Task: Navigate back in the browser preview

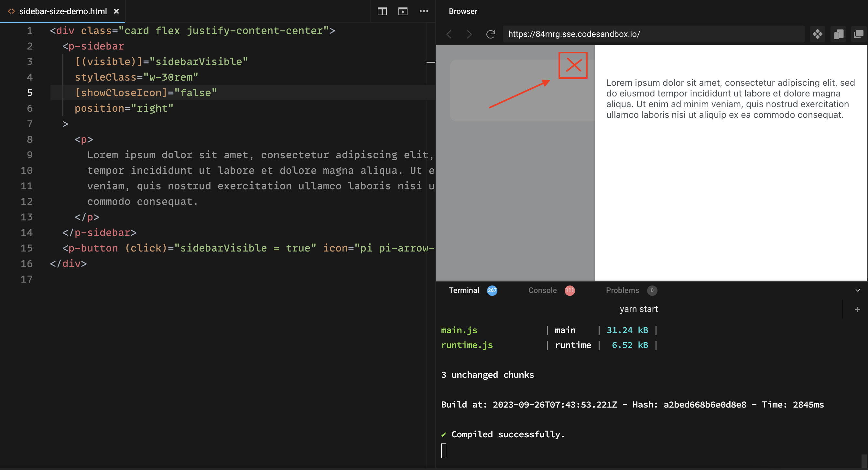Action: point(449,34)
